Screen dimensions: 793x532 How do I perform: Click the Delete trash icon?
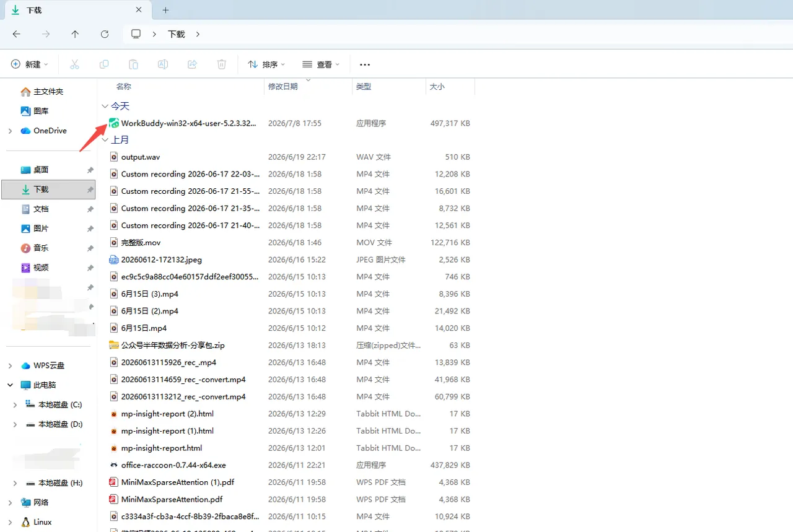coord(222,64)
